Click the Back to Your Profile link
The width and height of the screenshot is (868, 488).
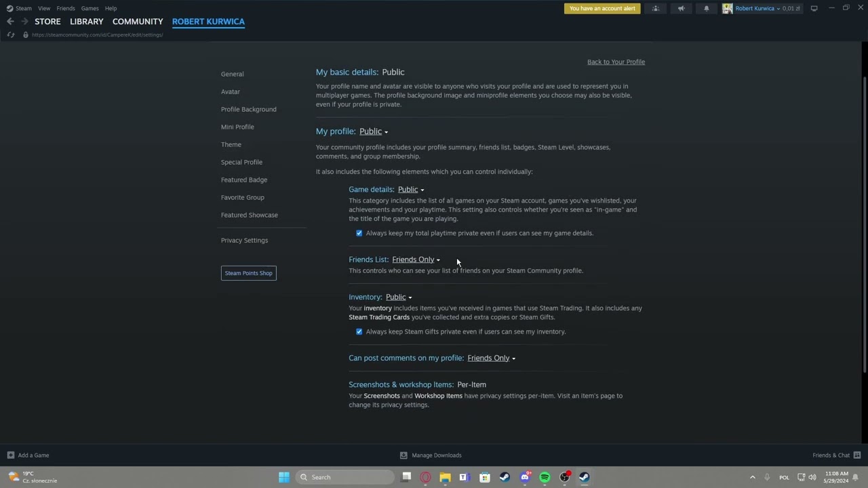pyautogui.click(x=616, y=62)
